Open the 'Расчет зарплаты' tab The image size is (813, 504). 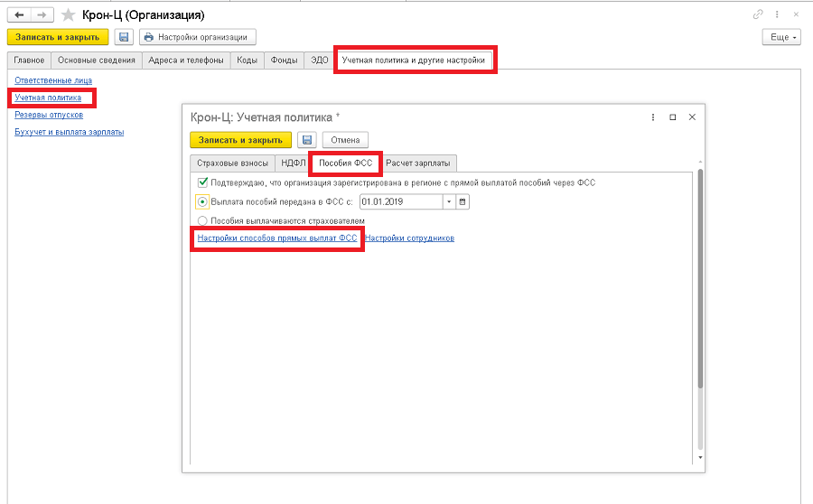(418, 163)
